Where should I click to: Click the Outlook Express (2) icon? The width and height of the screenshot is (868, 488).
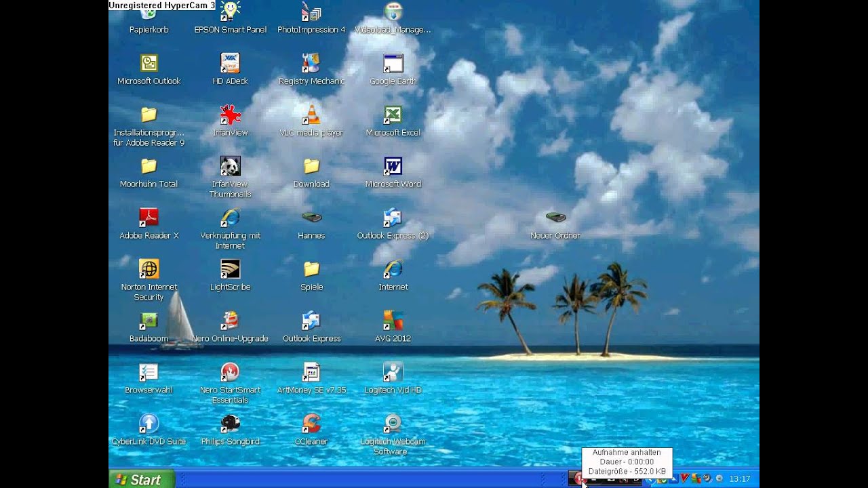[393, 218]
